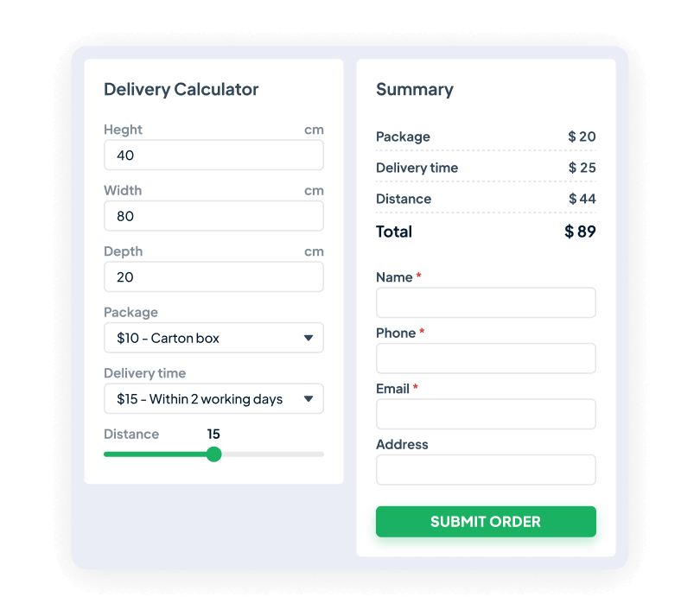700x616 pixels.
Task: Expand the Carton box package options
Action: (213, 338)
